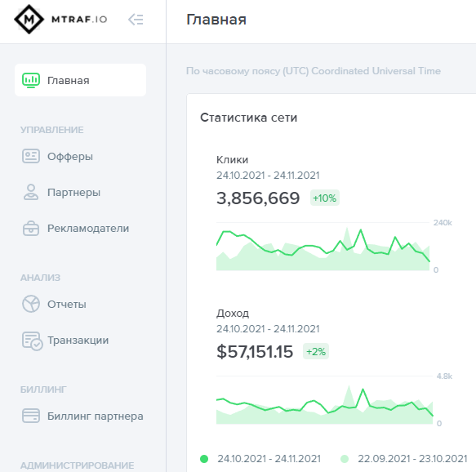Click the Офферы card icon
Viewport: 476px width, 472px height.
(31, 156)
